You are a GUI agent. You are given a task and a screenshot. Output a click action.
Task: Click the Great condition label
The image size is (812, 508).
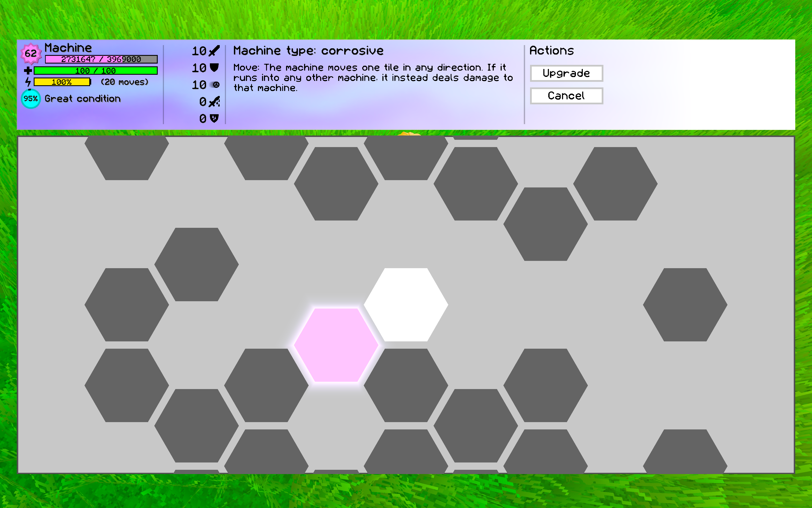click(83, 99)
